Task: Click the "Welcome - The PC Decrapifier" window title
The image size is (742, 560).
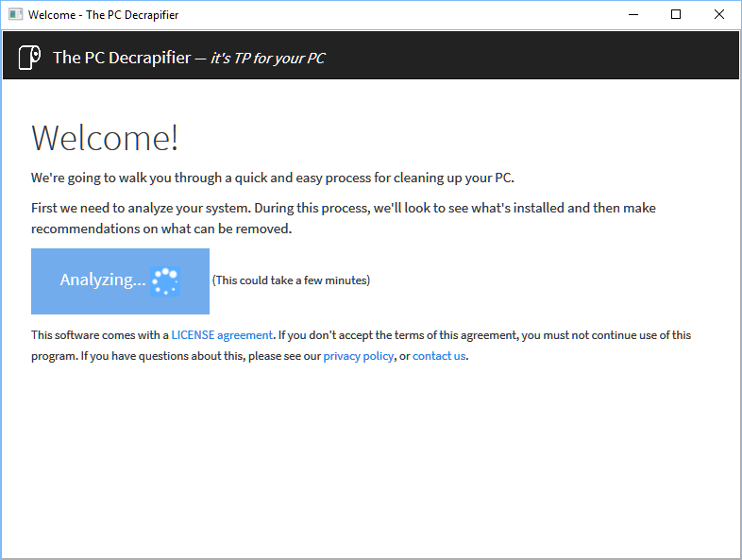Action: [x=104, y=15]
